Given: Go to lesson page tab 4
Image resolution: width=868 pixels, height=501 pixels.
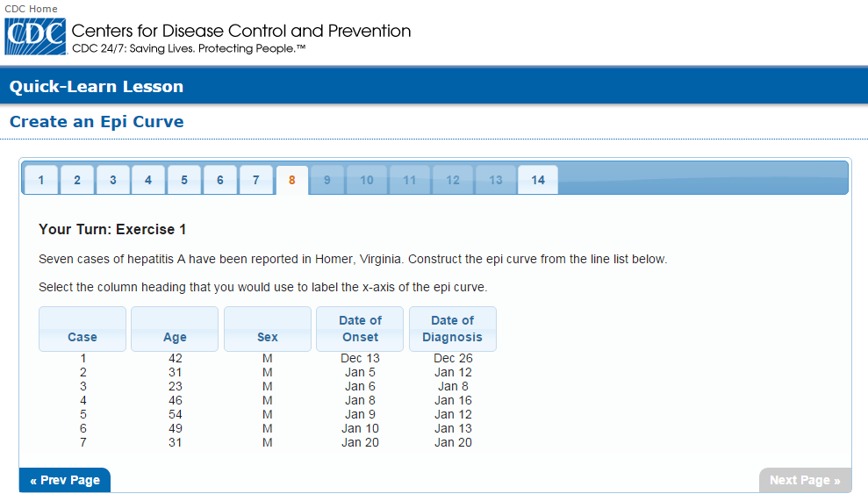Looking at the screenshot, I should click(148, 180).
